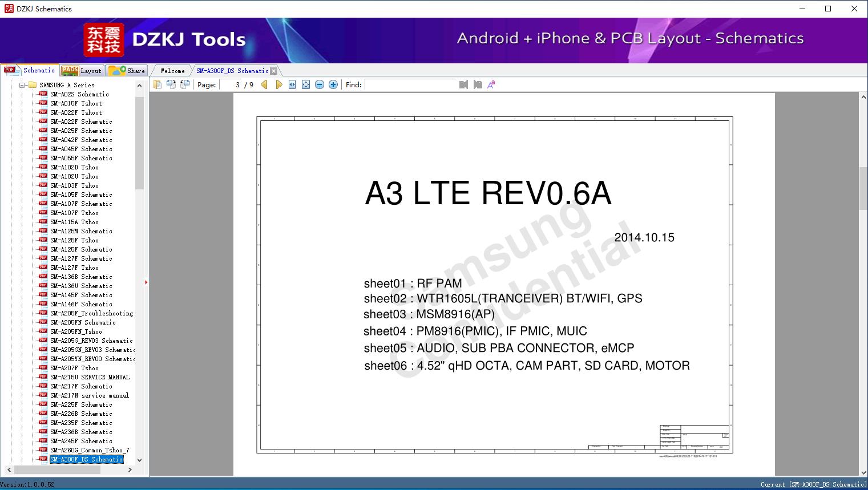The width and height of the screenshot is (868, 490).
Task: Click the SAMSUNG A Series folder icon
Action: point(33,85)
